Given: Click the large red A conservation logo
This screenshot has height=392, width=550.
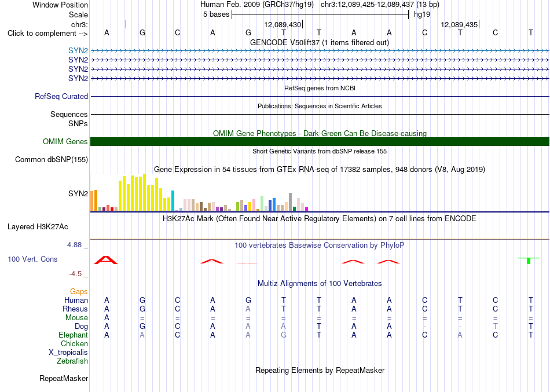Looking at the screenshot, I should [x=106, y=260].
